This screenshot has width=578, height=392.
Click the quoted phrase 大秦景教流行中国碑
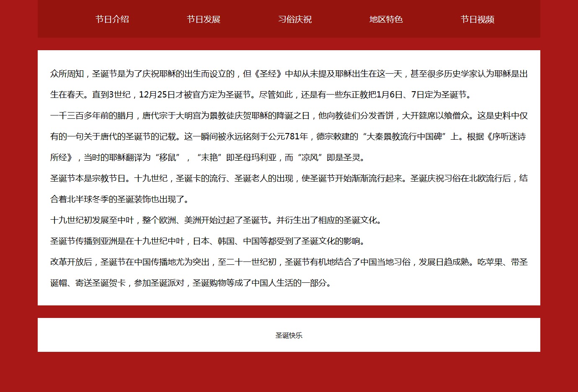[x=404, y=137]
